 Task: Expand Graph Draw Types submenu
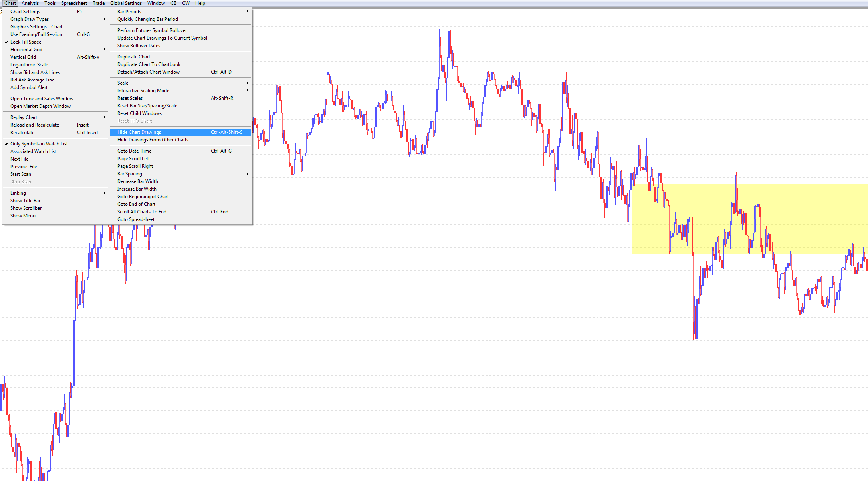30,19
